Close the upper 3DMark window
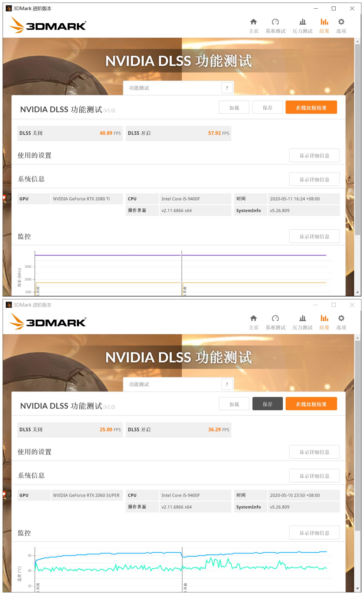The height and width of the screenshot is (595, 364). pos(352,9)
